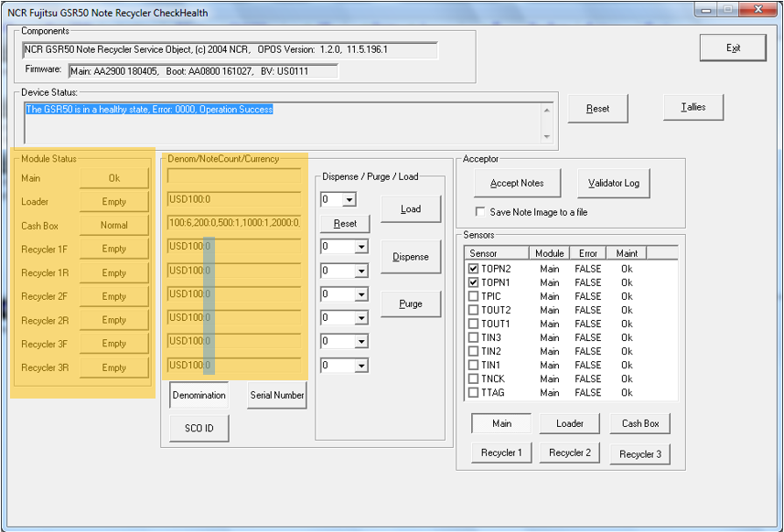784x532 pixels.
Task: Click the Recycler 3R status Empty button
Action: coord(114,367)
